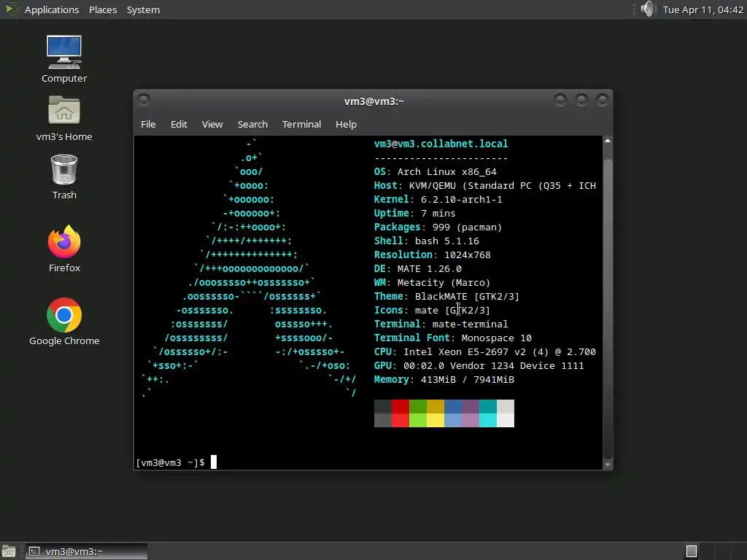Click the dark green color block
The width and height of the screenshot is (747, 560).
tap(418, 407)
